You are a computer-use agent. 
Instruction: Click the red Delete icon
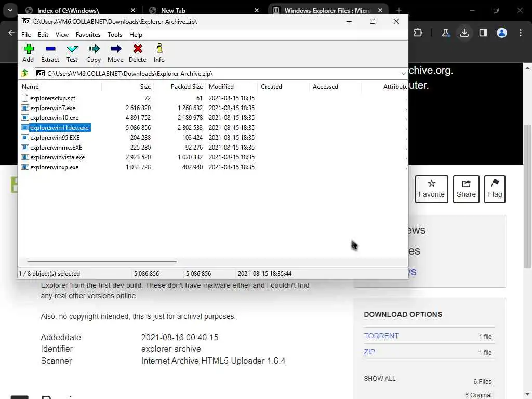click(137, 53)
